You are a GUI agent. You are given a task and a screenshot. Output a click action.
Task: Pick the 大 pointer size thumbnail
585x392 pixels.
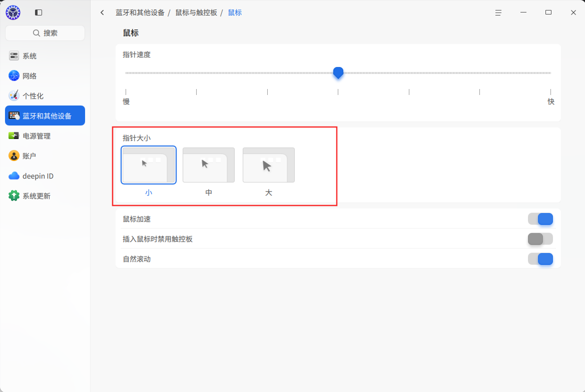tap(269, 165)
